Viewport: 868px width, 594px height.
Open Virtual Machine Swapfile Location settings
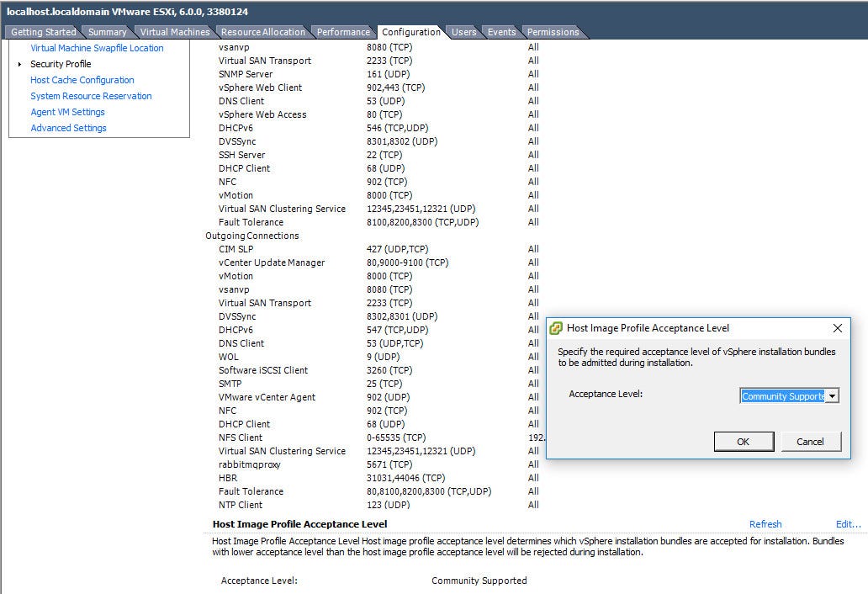click(97, 48)
